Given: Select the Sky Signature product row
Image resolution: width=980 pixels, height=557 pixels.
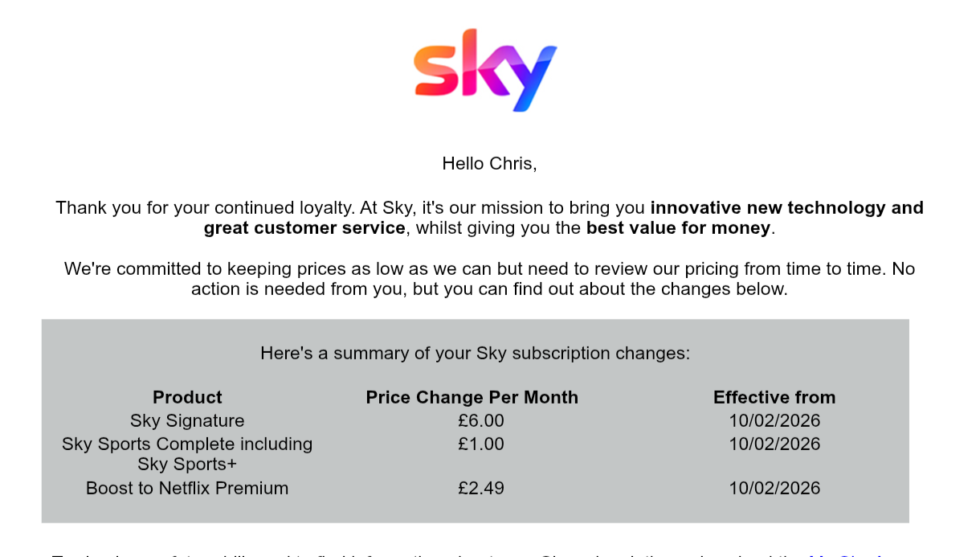Looking at the screenshot, I should click(x=187, y=421).
